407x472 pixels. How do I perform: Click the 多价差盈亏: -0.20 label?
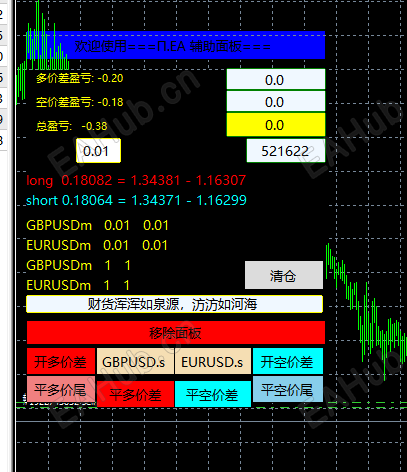pos(80,78)
